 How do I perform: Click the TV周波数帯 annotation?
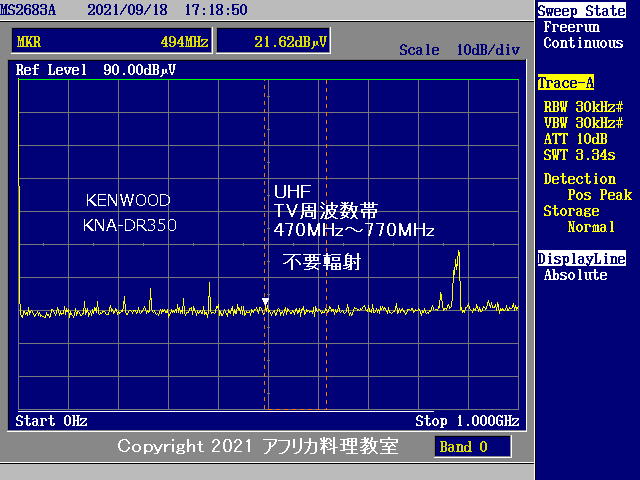click(326, 211)
